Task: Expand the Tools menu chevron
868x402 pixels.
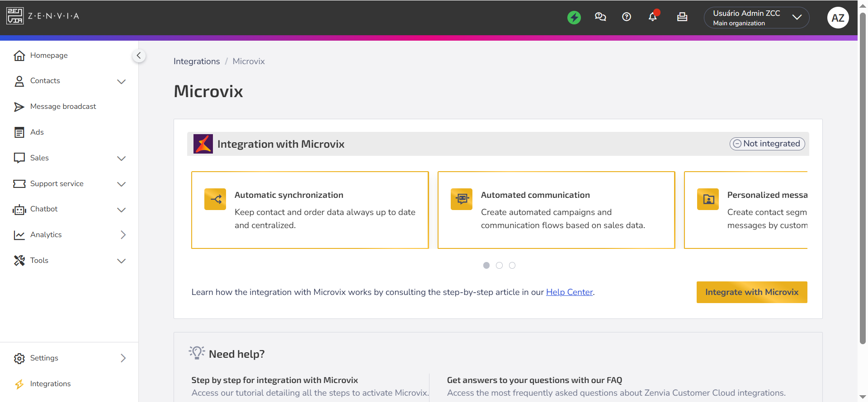Action: tap(121, 261)
